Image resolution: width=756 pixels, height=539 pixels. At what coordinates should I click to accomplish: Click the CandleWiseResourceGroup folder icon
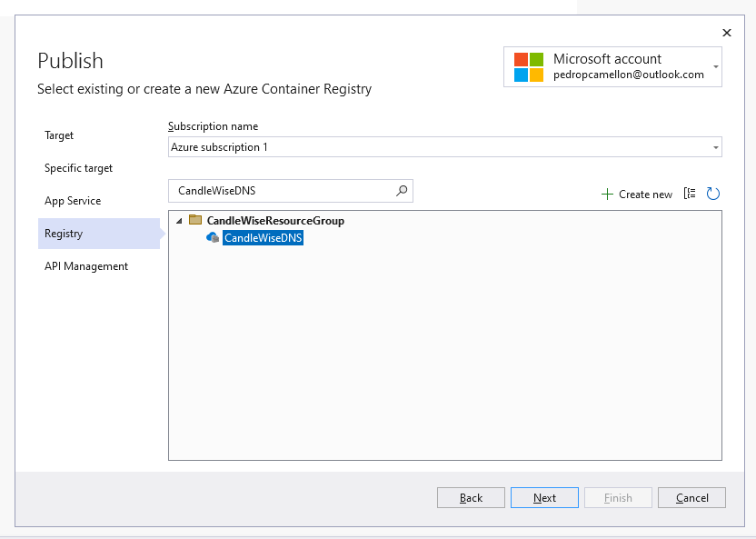click(x=194, y=220)
